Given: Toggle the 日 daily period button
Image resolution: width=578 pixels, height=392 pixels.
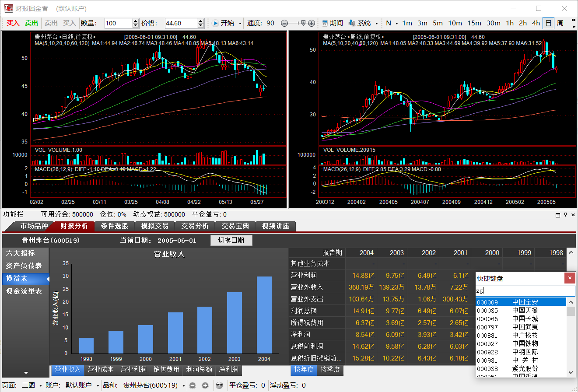Looking at the screenshot, I should [548, 23].
